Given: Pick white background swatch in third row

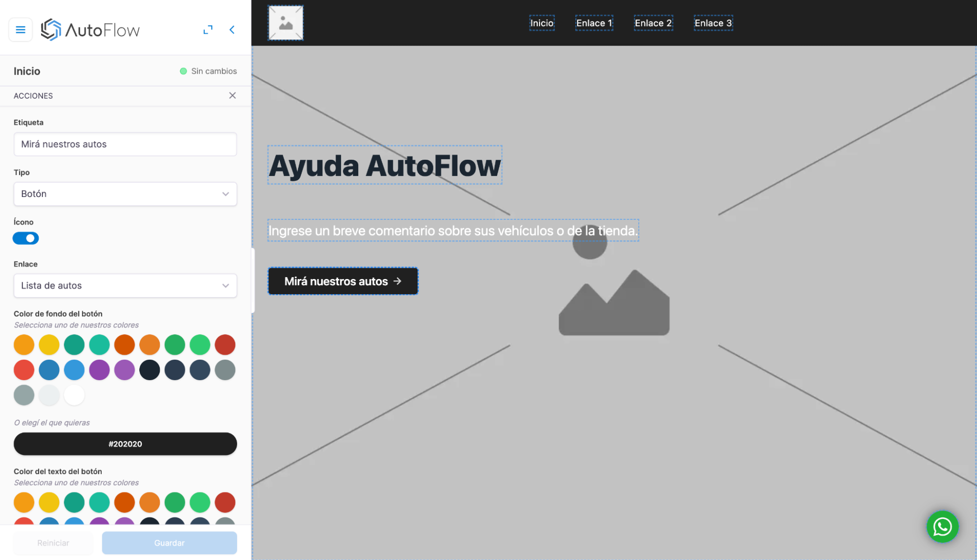Looking at the screenshot, I should [x=74, y=395].
